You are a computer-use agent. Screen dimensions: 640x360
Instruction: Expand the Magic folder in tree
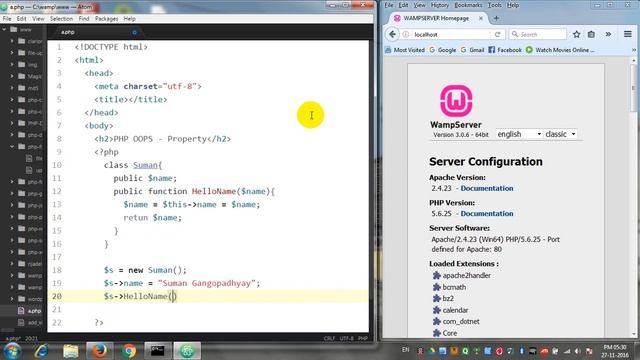click(x=12, y=76)
